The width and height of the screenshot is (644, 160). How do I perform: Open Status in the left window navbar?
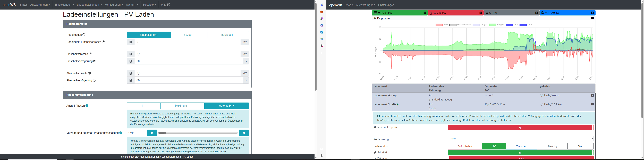[24, 5]
